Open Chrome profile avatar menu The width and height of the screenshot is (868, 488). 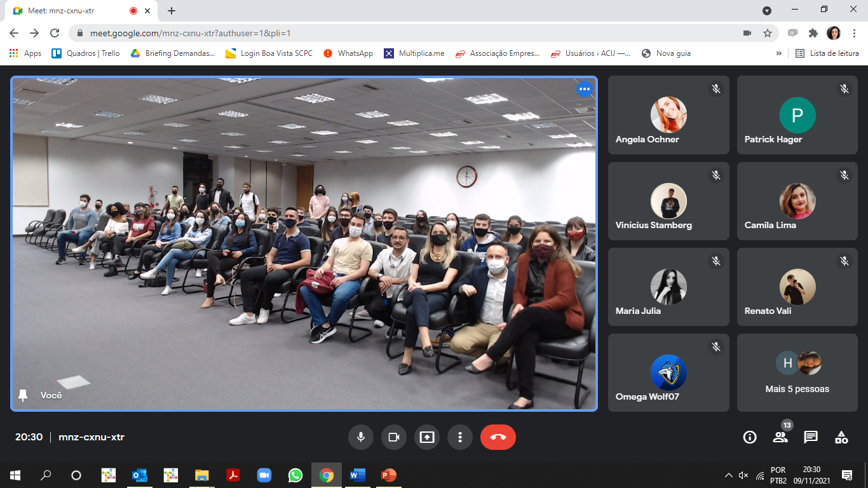834,33
